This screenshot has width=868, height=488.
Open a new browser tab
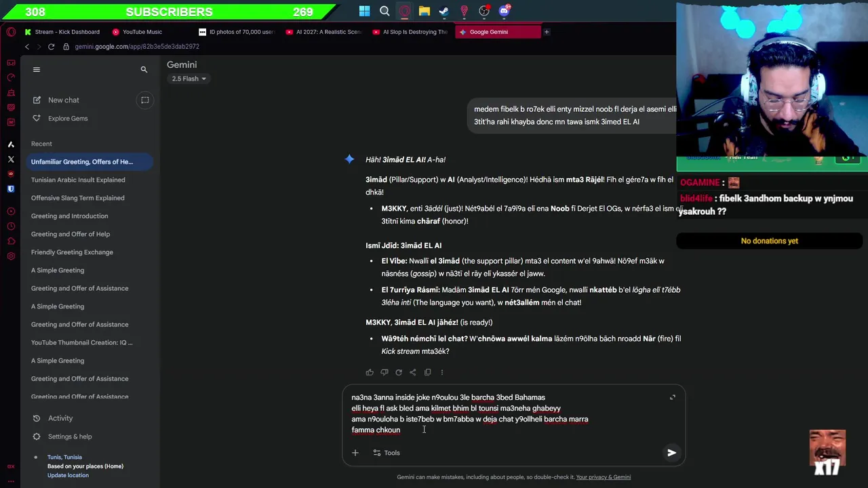(547, 32)
